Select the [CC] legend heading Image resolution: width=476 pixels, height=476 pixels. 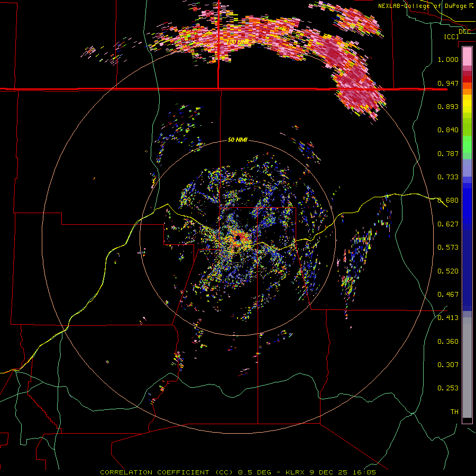[x=451, y=36]
